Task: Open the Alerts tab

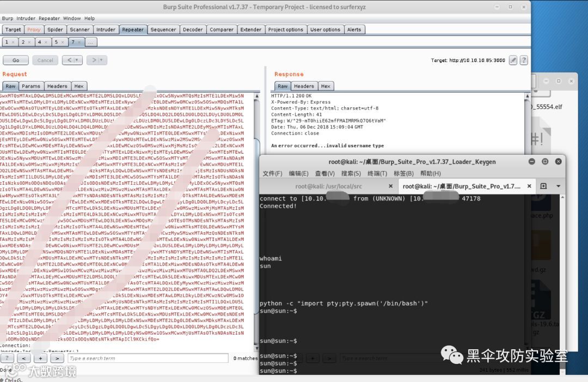Action: 354,29
